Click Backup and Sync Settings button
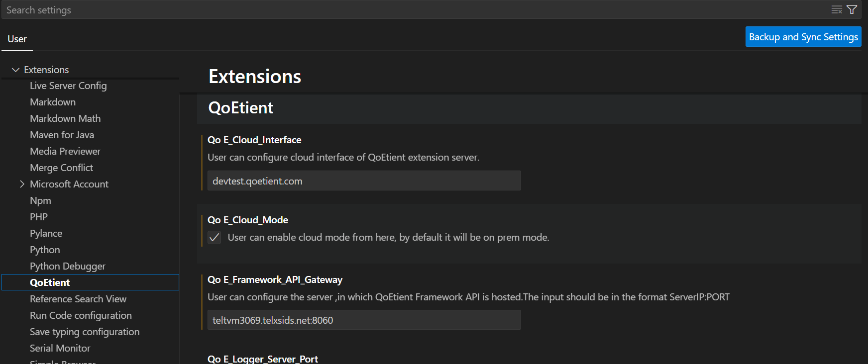The width and height of the screenshot is (868, 364). pyautogui.click(x=803, y=37)
